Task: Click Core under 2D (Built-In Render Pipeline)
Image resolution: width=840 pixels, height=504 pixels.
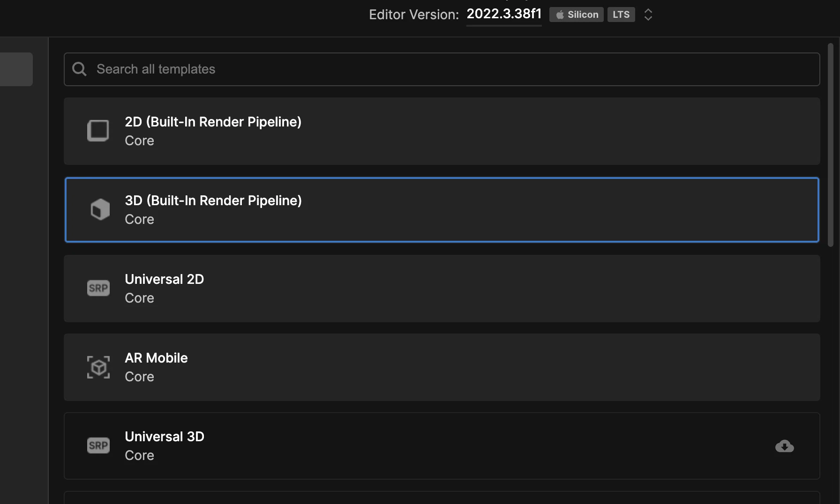Action: point(139,141)
